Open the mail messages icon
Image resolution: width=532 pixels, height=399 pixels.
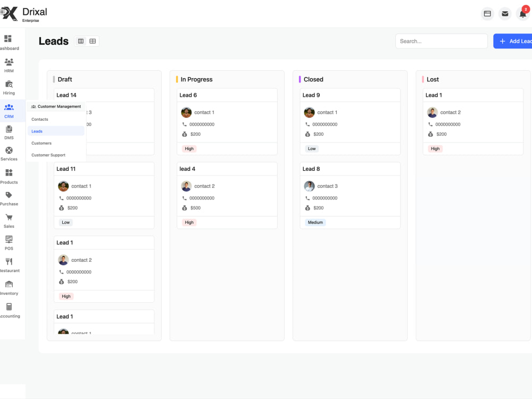coord(505,14)
